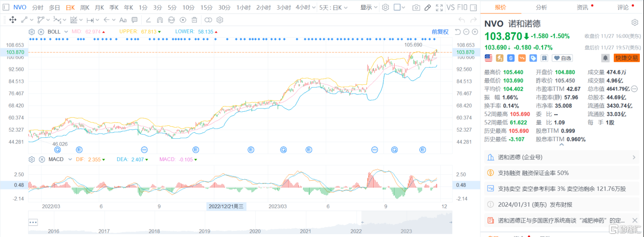Select the move/crosshair drawing tool

point(13,20)
